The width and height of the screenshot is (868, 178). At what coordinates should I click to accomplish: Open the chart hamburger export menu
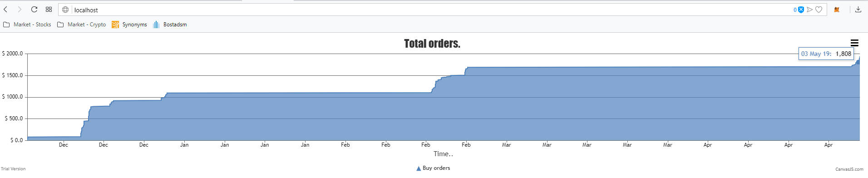point(854,43)
